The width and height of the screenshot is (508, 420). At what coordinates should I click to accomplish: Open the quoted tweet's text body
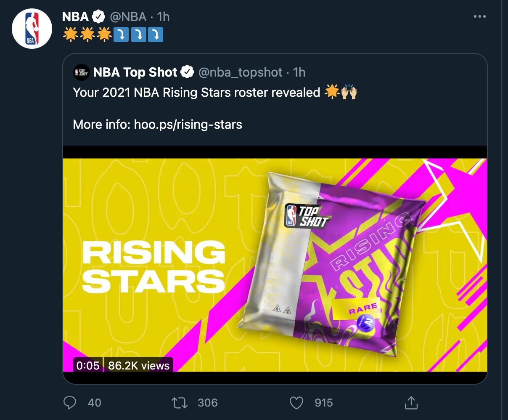(x=196, y=93)
